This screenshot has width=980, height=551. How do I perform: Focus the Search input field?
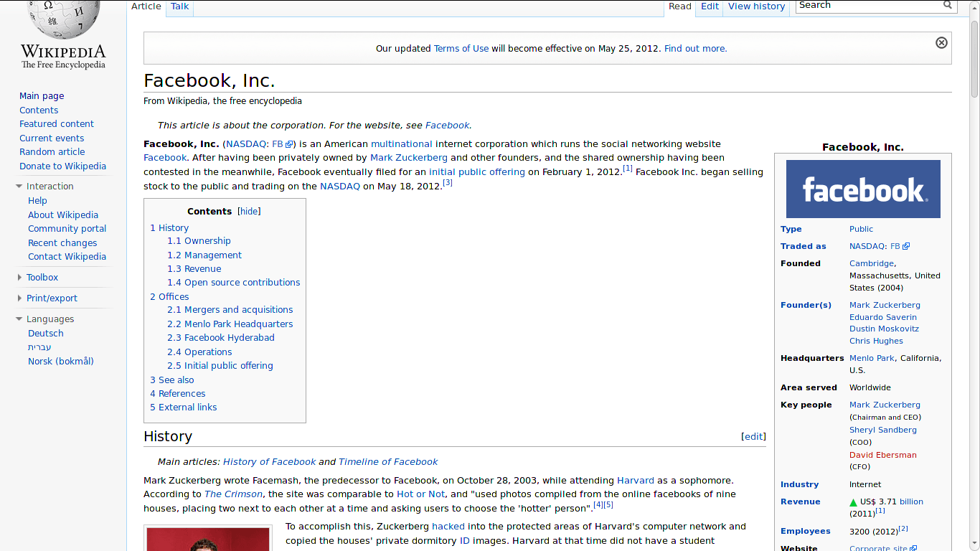868,5
